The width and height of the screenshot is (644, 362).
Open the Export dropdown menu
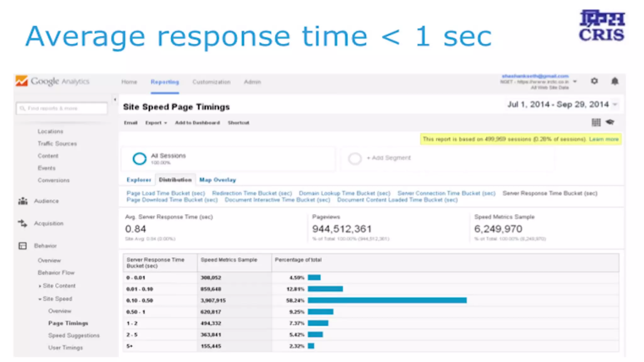[x=156, y=123]
